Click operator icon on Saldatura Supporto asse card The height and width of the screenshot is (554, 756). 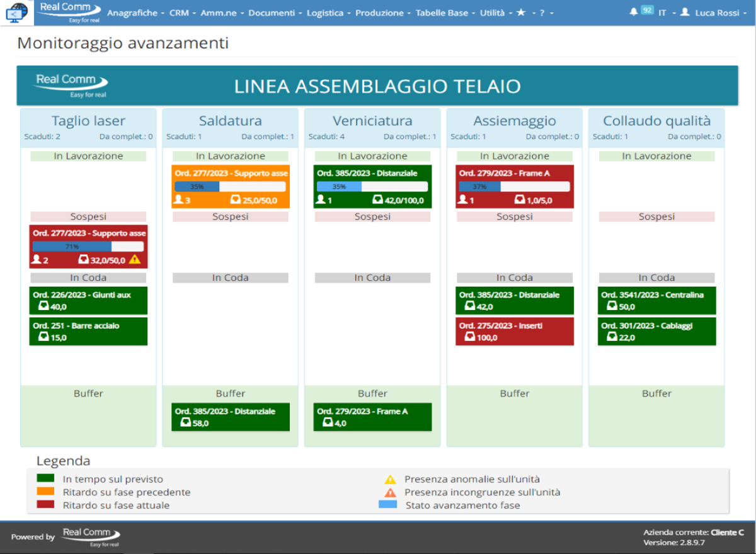[178, 200]
